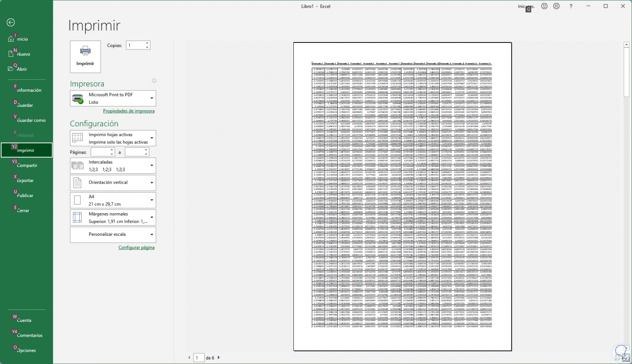Open the Exportar section
Screen dimensions: 632x364
(x=26, y=180)
